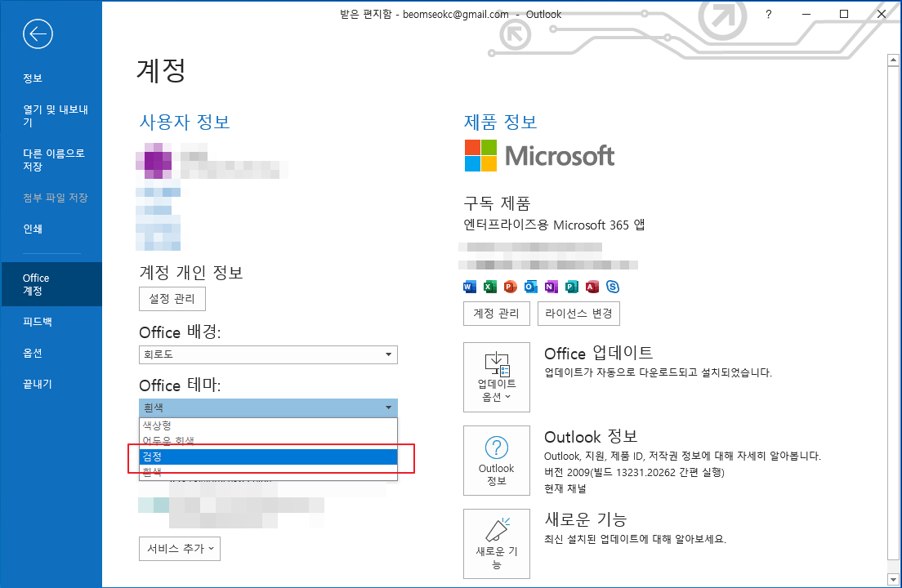Select 검정 theme option
The height and width of the screenshot is (588, 902).
tap(268, 457)
